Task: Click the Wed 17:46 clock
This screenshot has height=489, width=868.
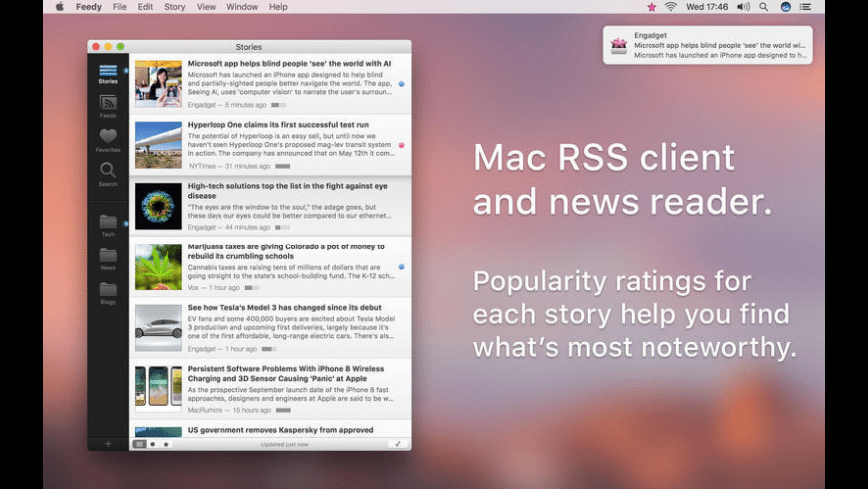Action: (707, 7)
